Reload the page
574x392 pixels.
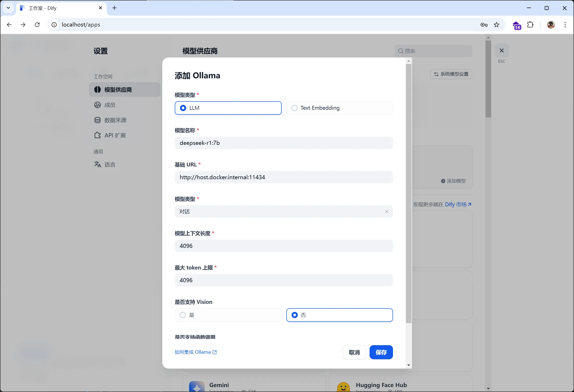37,24
